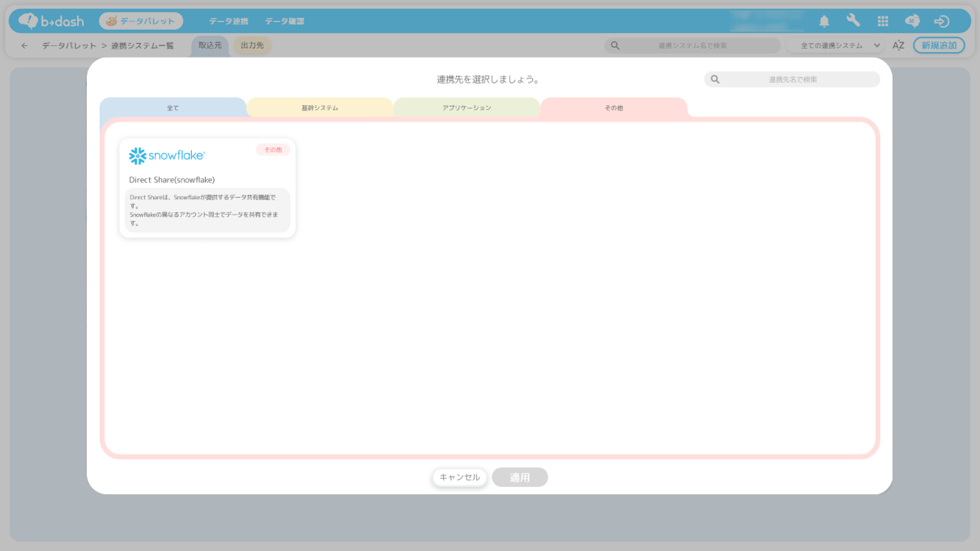This screenshot has height=551, width=980.
Task: Open the wrench settings icon
Action: [x=854, y=21]
